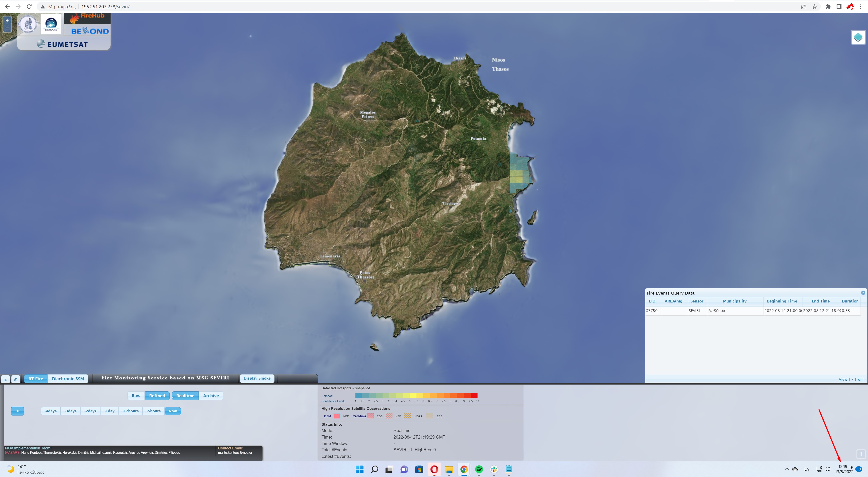Reload the page in browser
The image size is (868, 477).
[29, 6]
